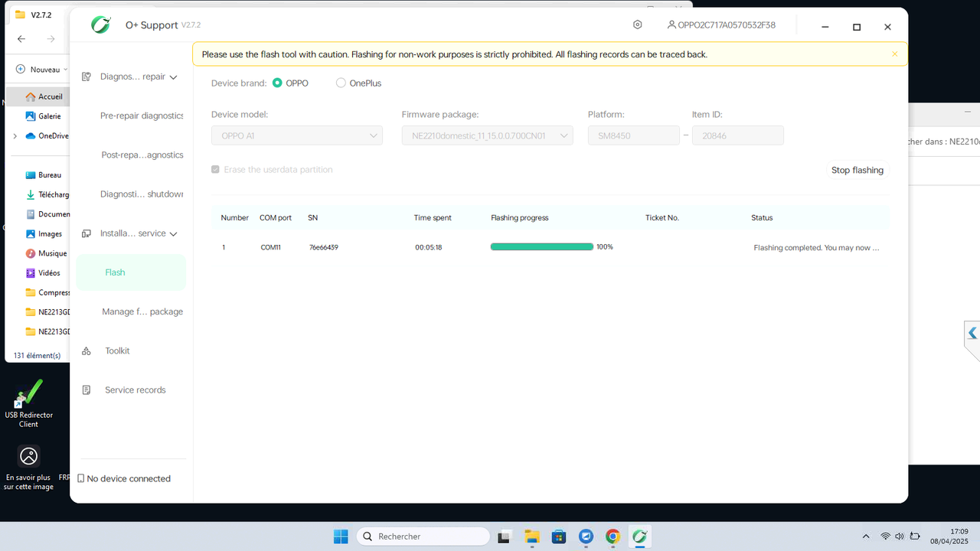Open settings via the gear icon
The height and width of the screenshot is (551, 980).
(638, 24)
